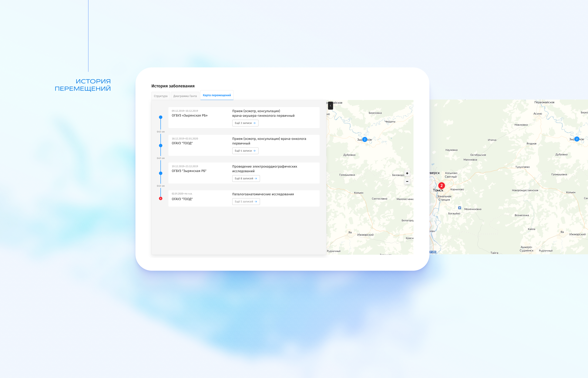588x378 pixels.
Task: Select the first blue timeline point
Action: point(160,117)
